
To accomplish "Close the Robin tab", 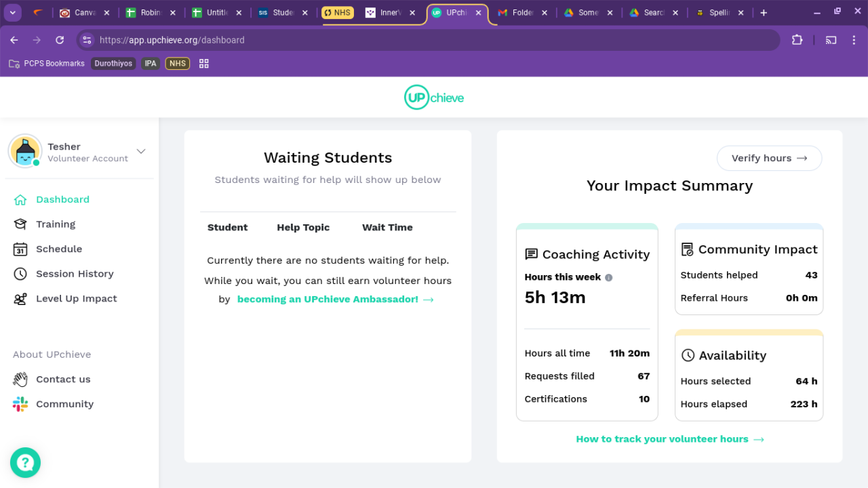I will click(172, 13).
